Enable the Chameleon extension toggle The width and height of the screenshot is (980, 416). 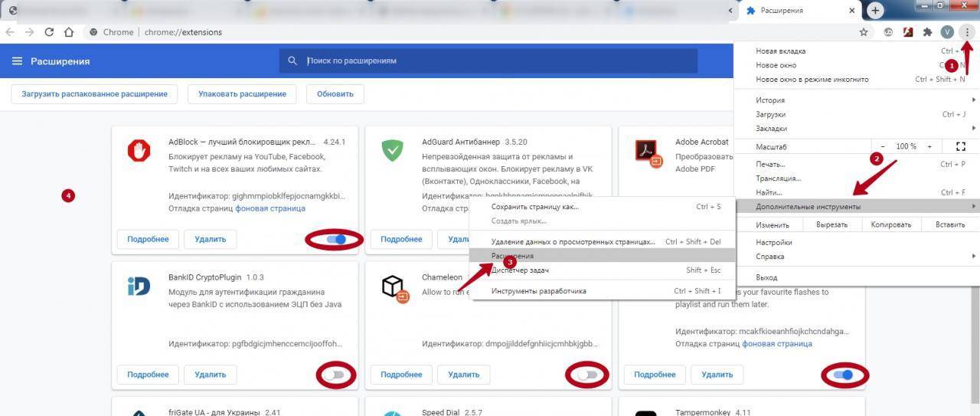tap(587, 375)
